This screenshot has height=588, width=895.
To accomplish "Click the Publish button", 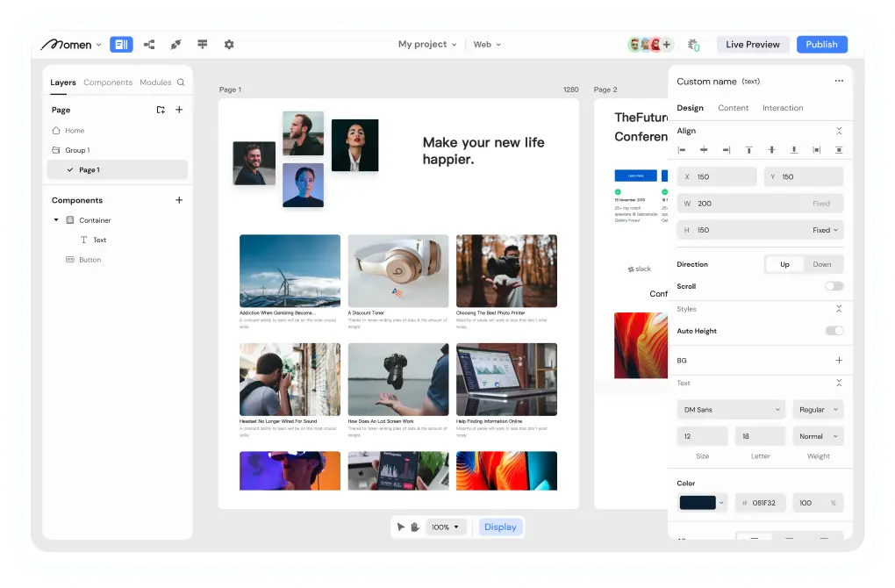I will pyautogui.click(x=821, y=45).
